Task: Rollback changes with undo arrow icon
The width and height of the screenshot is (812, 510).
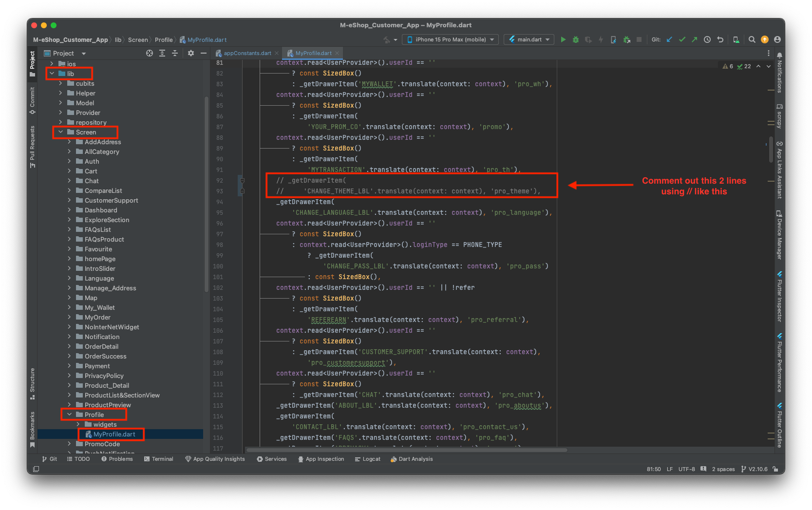Action: (x=720, y=39)
